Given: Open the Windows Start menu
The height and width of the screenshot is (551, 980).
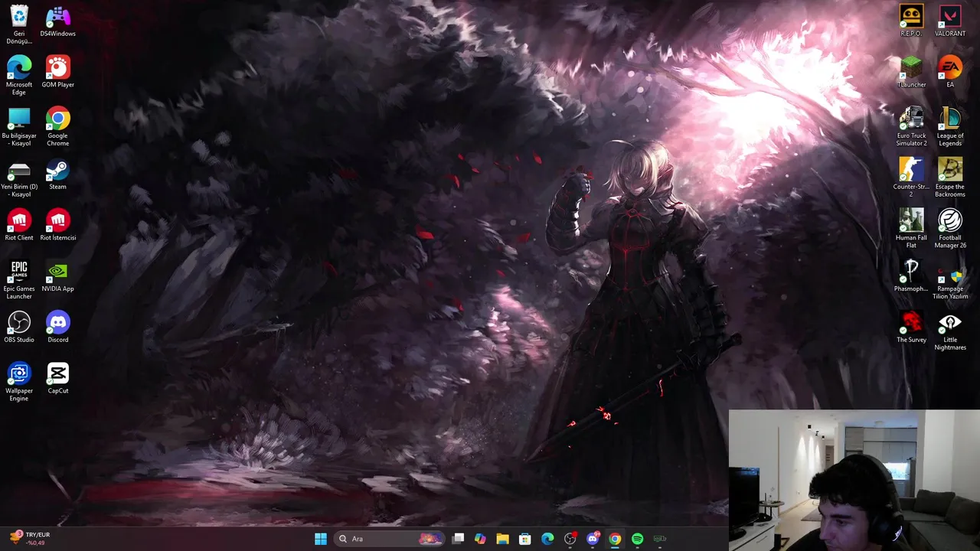Looking at the screenshot, I should pyautogui.click(x=321, y=539).
